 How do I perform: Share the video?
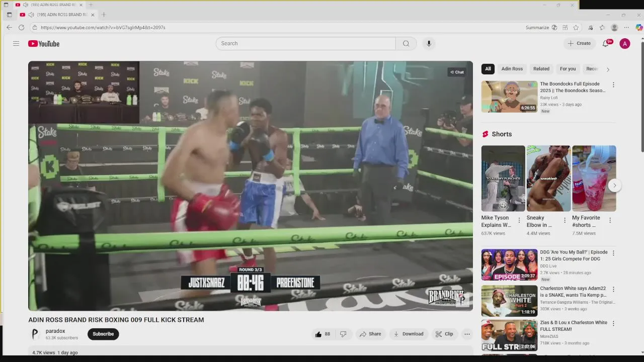[x=370, y=334]
